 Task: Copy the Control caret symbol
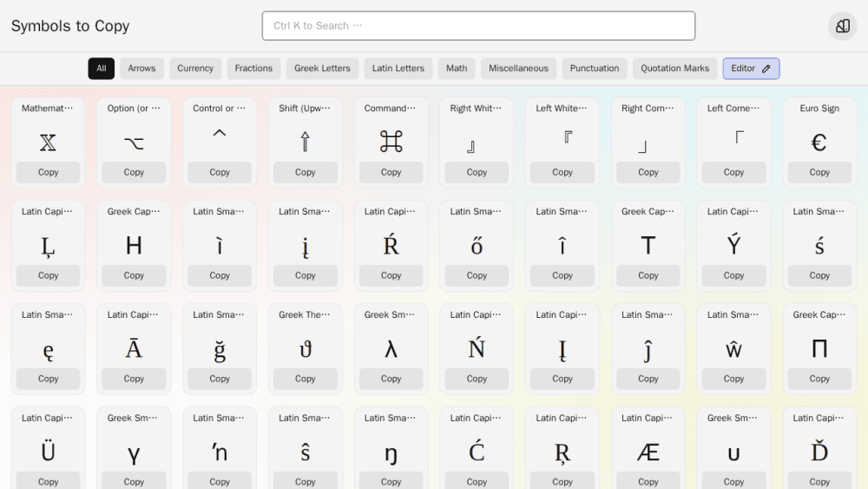click(x=220, y=172)
